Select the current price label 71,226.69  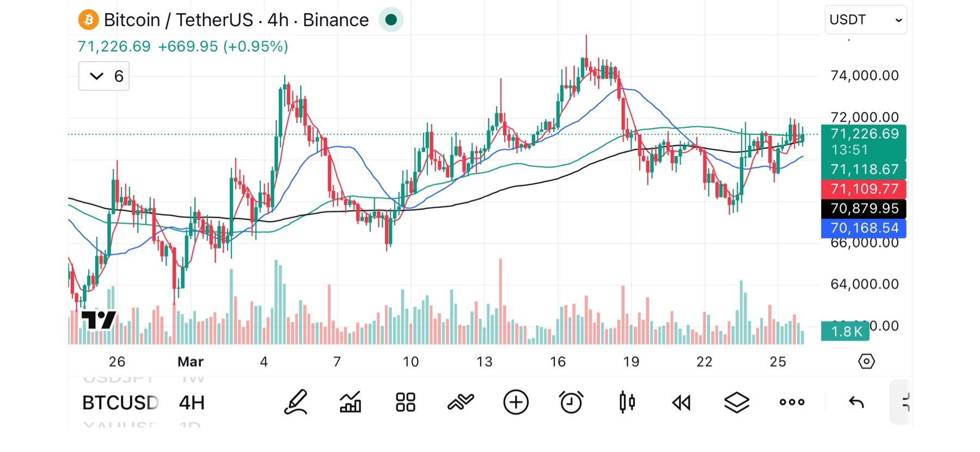(863, 141)
